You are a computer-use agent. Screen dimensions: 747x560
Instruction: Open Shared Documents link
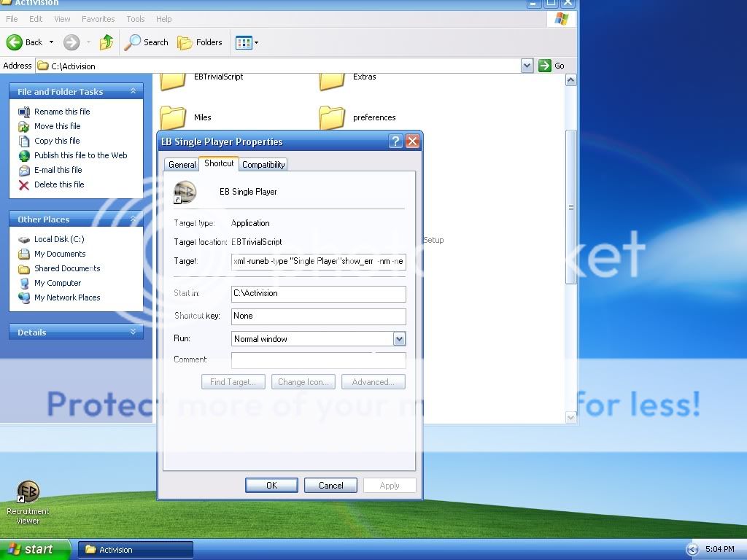[67, 268]
